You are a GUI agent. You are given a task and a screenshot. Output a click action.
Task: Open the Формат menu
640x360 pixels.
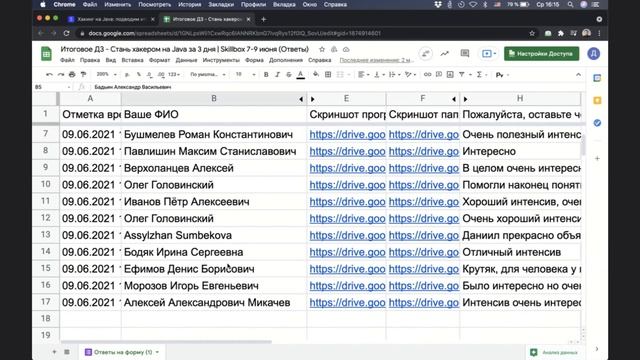159,60
